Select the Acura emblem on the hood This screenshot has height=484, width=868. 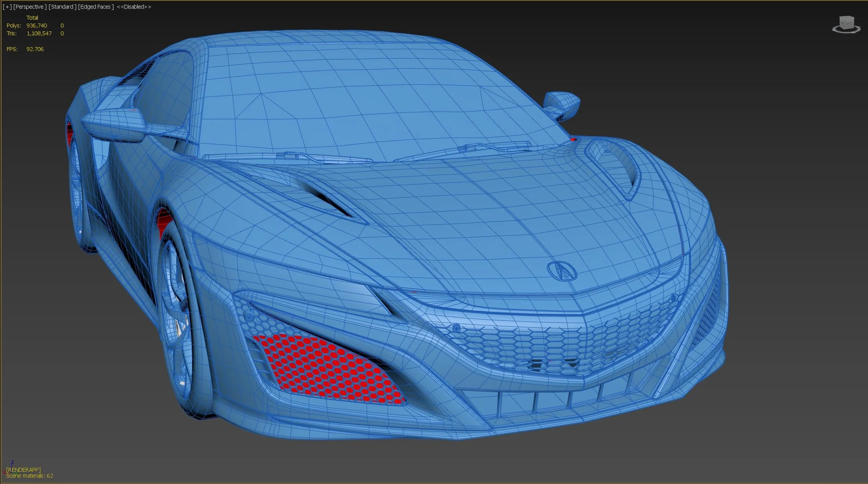click(x=562, y=271)
